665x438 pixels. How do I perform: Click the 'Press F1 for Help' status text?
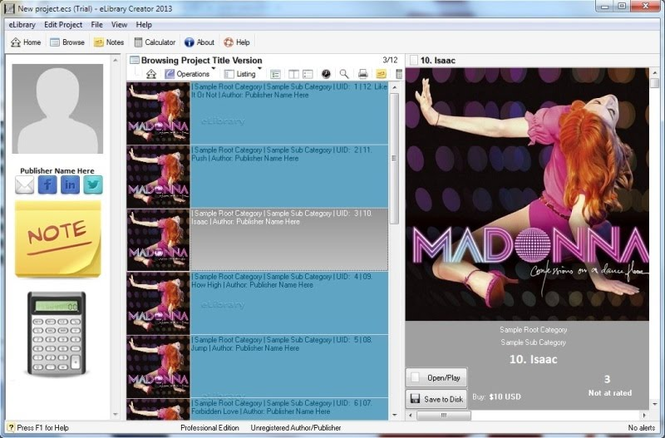point(42,428)
